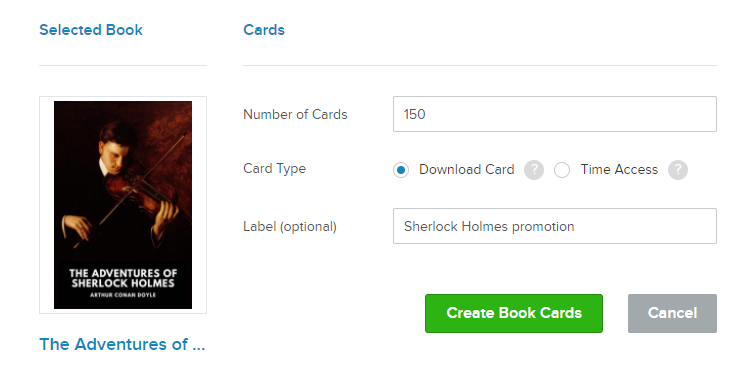The height and width of the screenshot is (387, 756).
Task: Click the 150 value in card count box
Action: 415,114
